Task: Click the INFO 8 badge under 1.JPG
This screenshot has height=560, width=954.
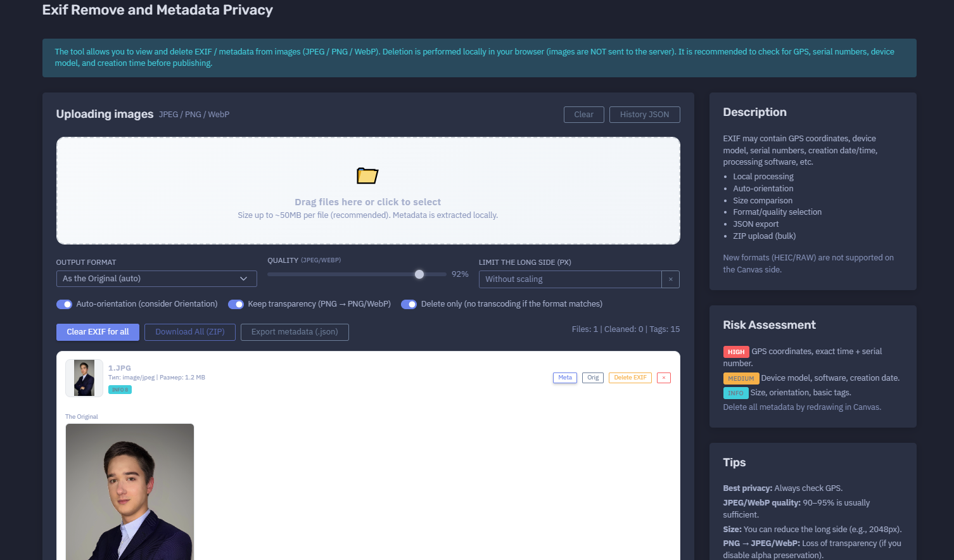Action: coord(120,390)
